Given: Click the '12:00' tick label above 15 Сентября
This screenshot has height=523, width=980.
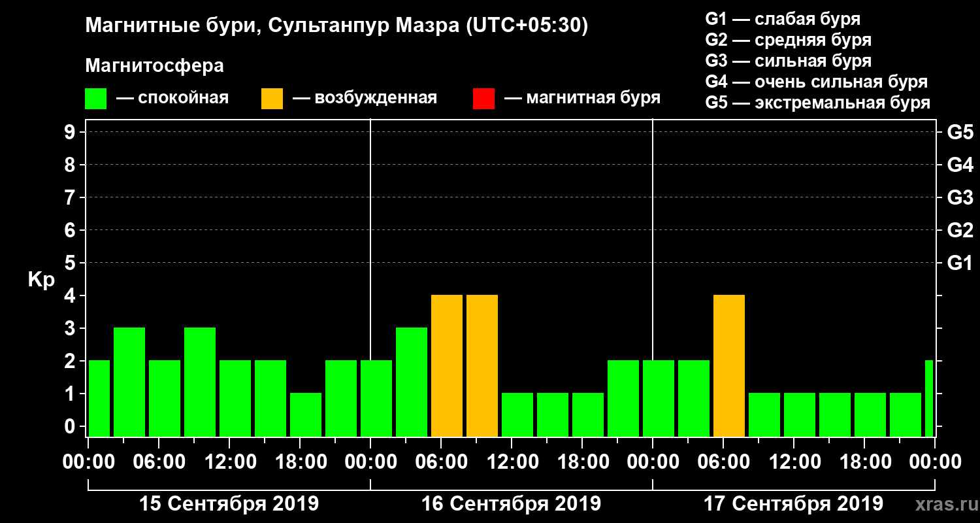Looking at the screenshot, I should click(x=229, y=462).
